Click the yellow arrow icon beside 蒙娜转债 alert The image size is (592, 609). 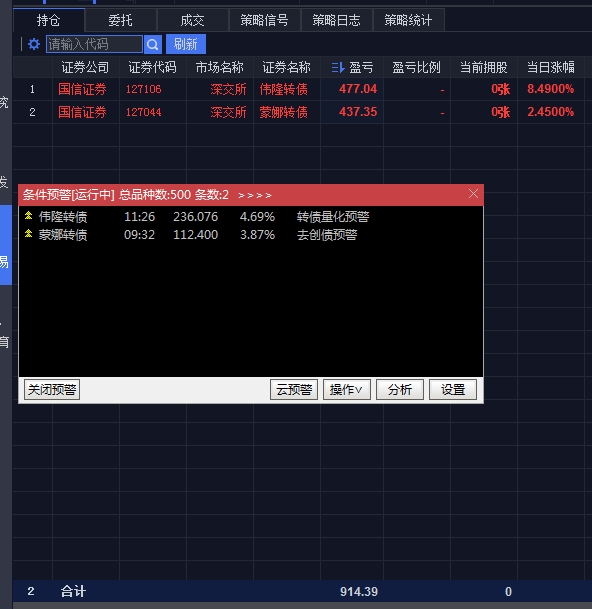point(28,234)
